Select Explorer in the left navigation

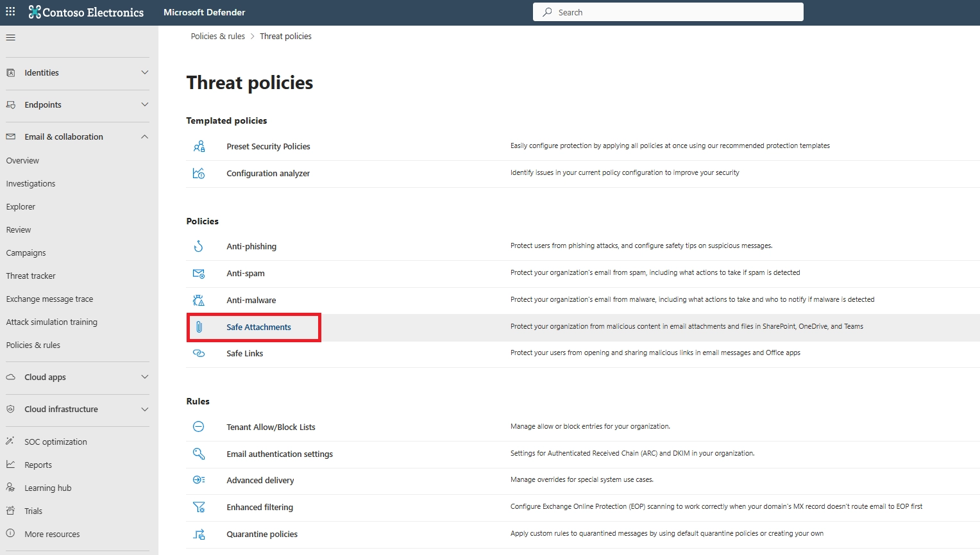tap(21, 206)
